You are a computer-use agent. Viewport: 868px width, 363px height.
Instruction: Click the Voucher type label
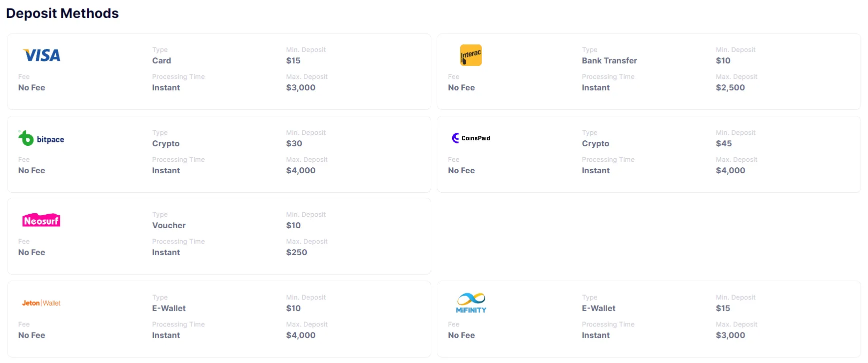point(169,225)
